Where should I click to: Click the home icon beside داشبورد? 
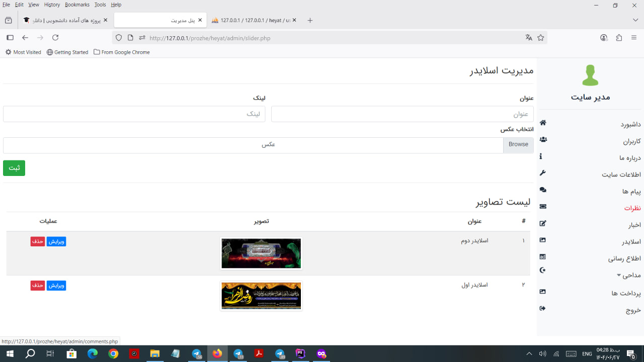543,123
